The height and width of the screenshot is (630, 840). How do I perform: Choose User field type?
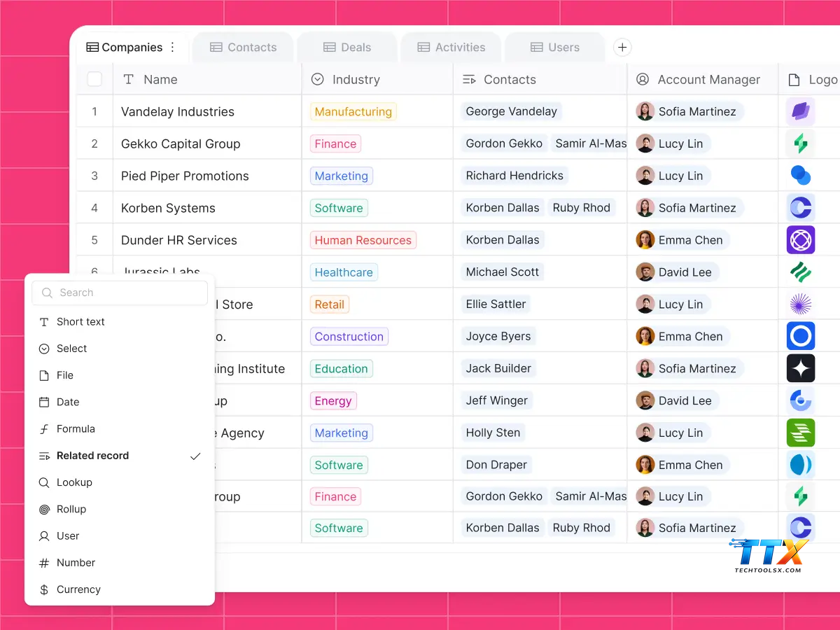(120, 536)
